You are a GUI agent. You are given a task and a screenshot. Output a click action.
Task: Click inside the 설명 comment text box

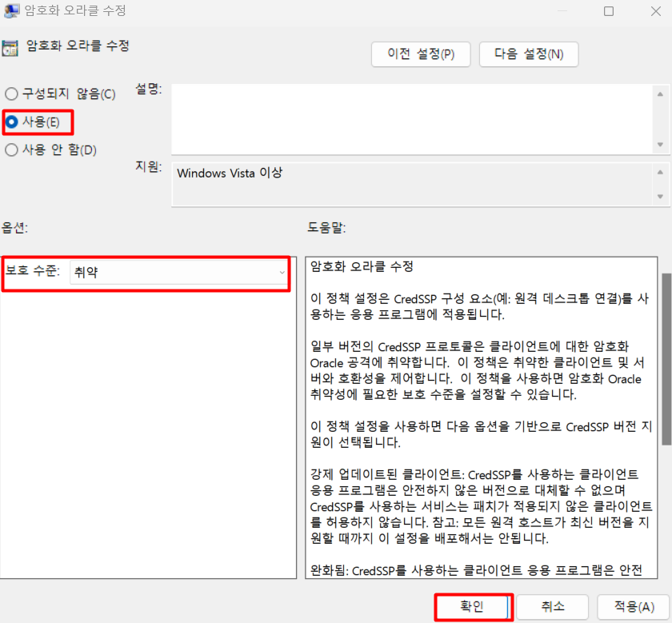pos(411,119)
